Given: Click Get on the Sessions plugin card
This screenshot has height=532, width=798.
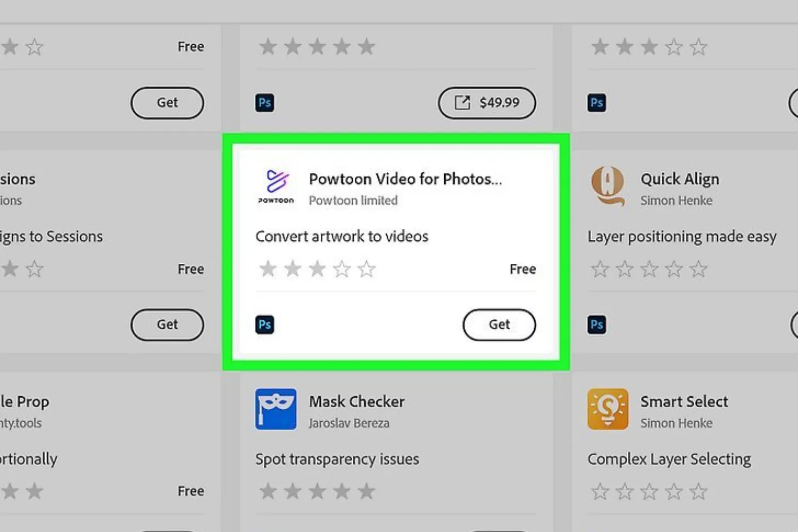Looking at the screenshot, I should pyautogui.click(x=167, y=325).
